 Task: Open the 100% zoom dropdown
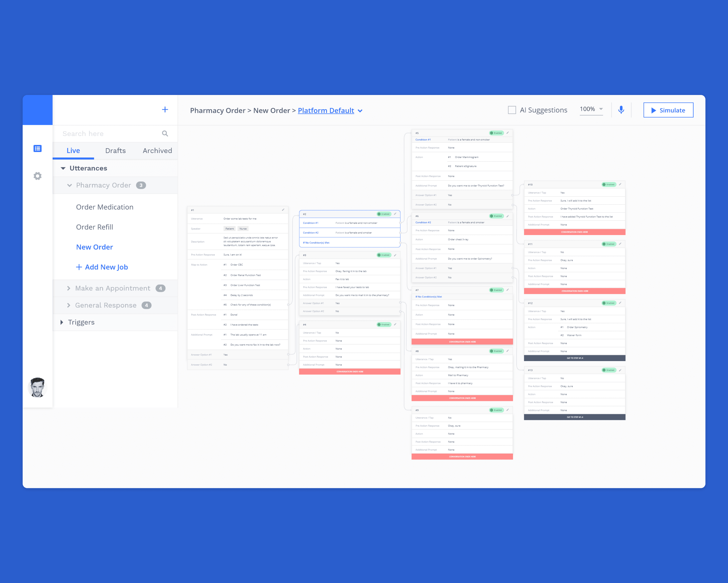pyautogui.click(x=591, y=109)
